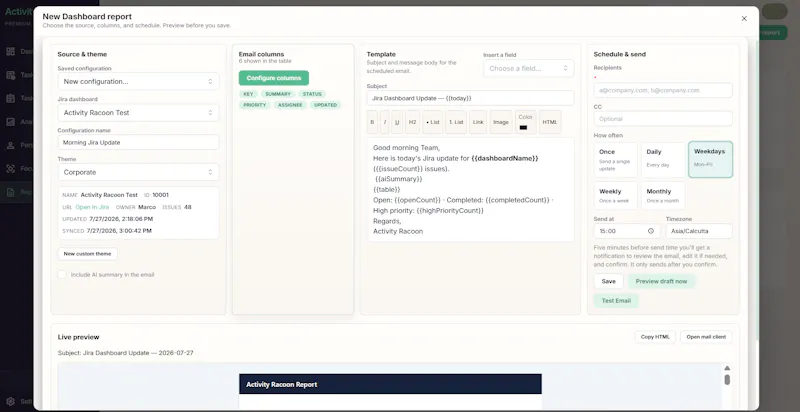Follow the Open in Jira link

[92, 207]
